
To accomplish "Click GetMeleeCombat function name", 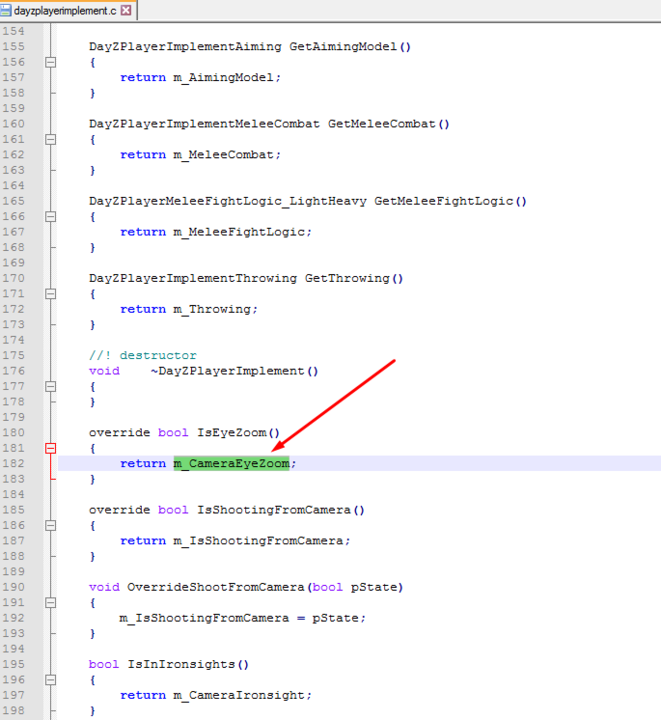I will point(381,124).
